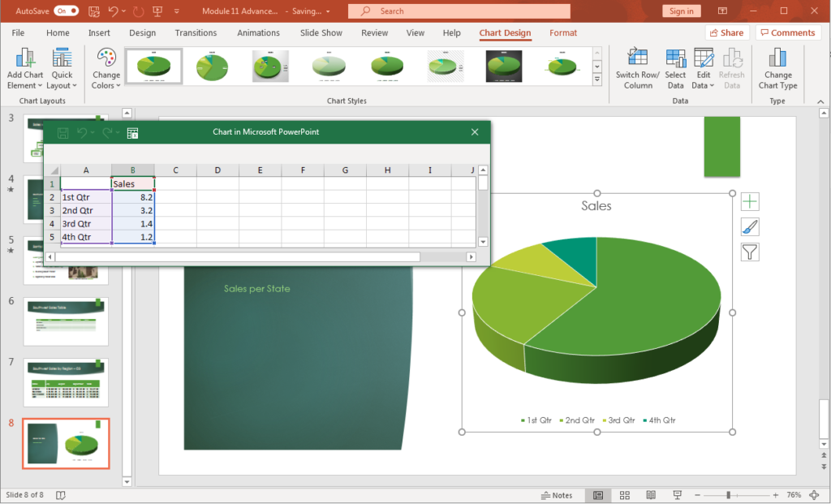Toggle the Notes pane
The width and height of the screenshot is (831, 504).
point(558,494)
